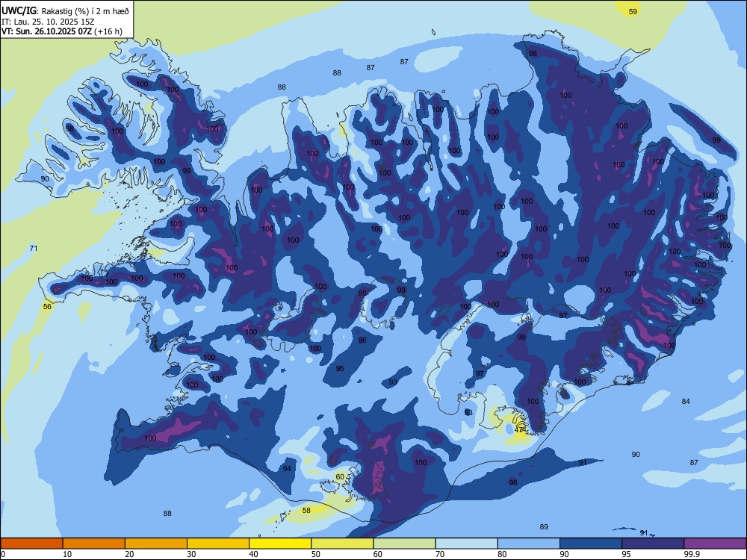Click the legend label "70"

(440, 554)
